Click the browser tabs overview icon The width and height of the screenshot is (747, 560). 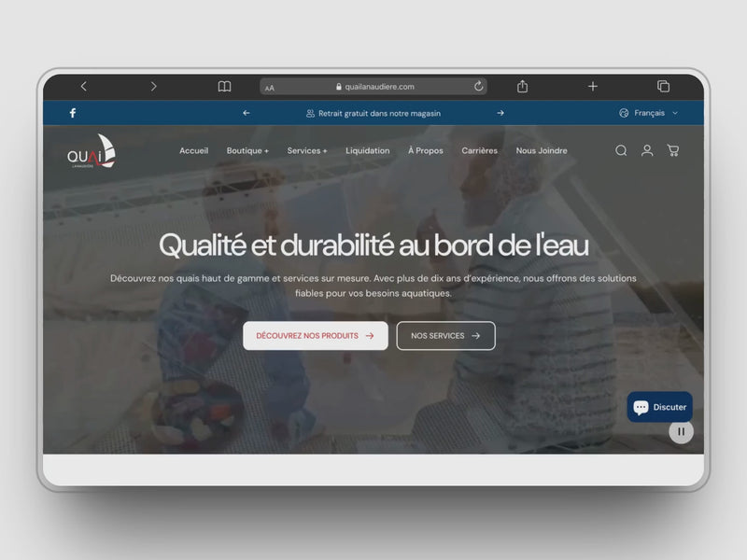[663, 87]
